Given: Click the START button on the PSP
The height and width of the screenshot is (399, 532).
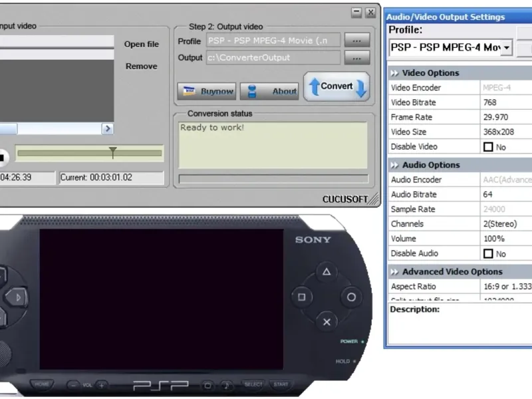Looking at the screenshot, I should pos(281,384).
